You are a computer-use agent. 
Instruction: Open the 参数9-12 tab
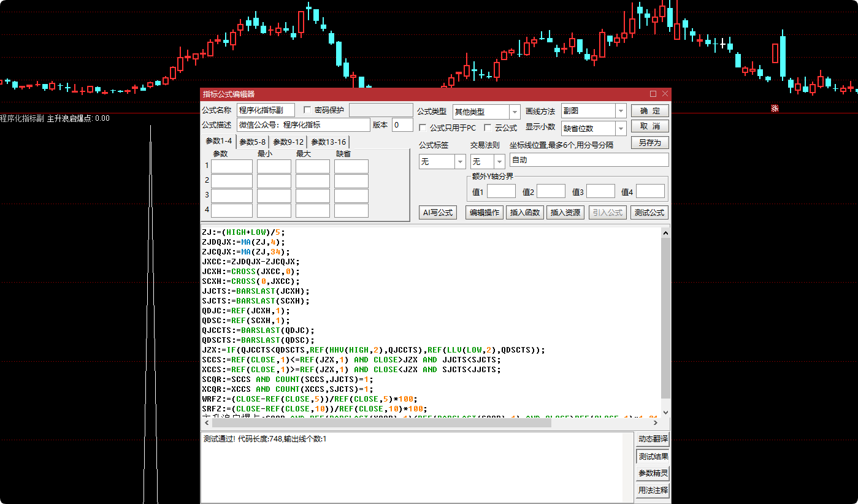pos(288,142)
